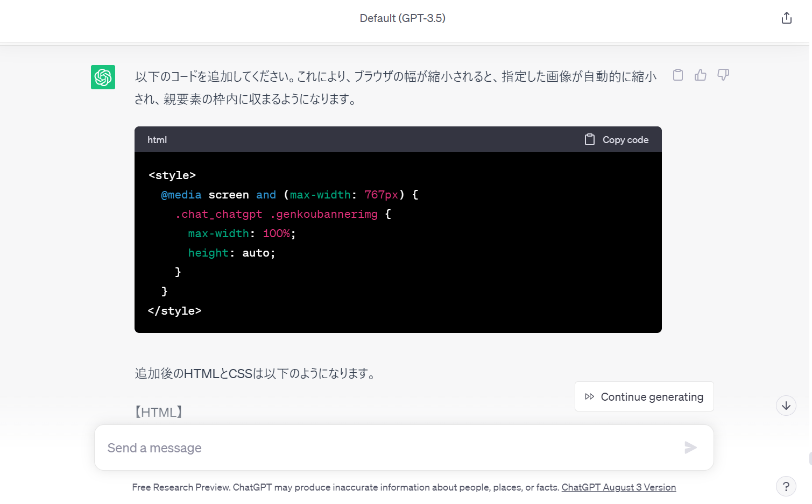Click the Default (GPT-3.5) model title
This screenshot has height=504, width=812.
click(x=403, y=18)
